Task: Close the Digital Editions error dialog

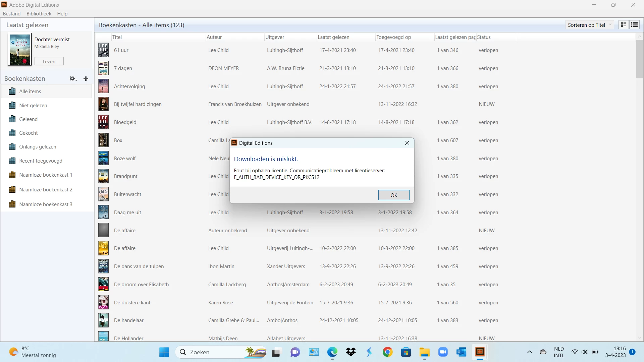Action: [407, 143]
